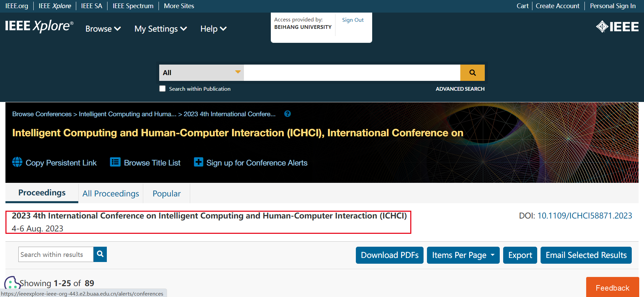Click Browse Conferences breadcrumb
Viewport: 644px width, 297px height.
coord(42,114)
